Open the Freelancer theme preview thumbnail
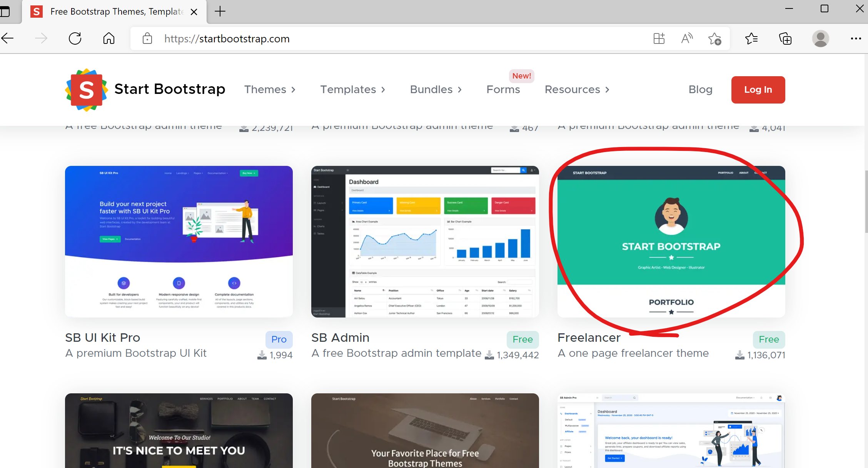The width and height of the screenshot is (868, 468). (671, 241)
